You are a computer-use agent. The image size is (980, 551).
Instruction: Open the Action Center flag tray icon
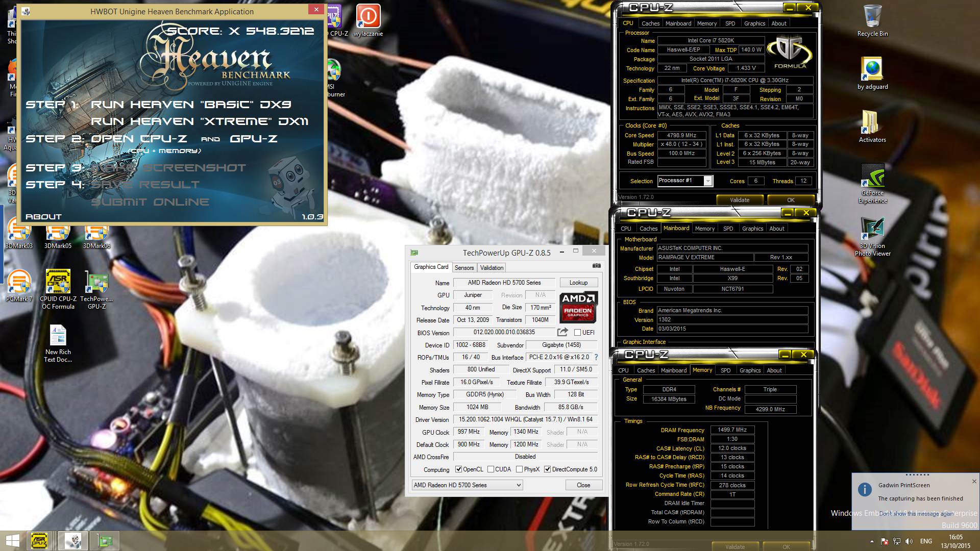[x=884, y=541]
